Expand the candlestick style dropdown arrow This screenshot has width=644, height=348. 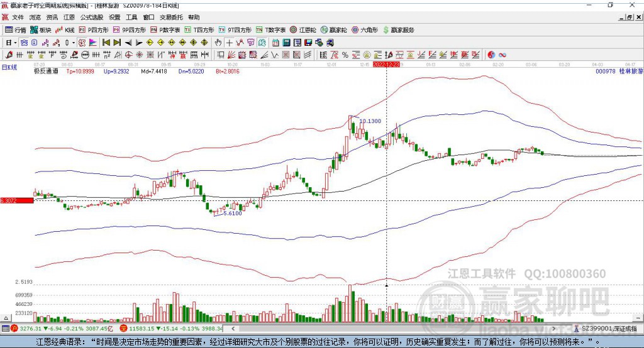(x=74, y=43)
